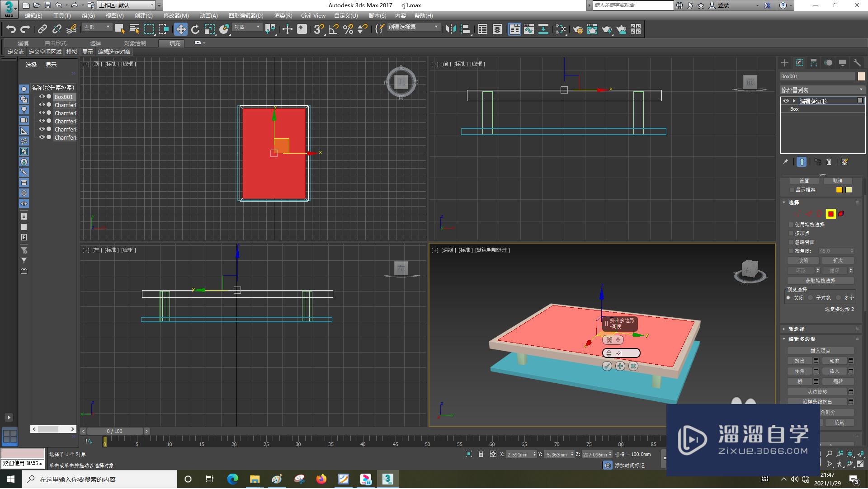Viewport: 868px width, 489px height.
Task: Click the Undo arrow icon
Action: point(11,29)
